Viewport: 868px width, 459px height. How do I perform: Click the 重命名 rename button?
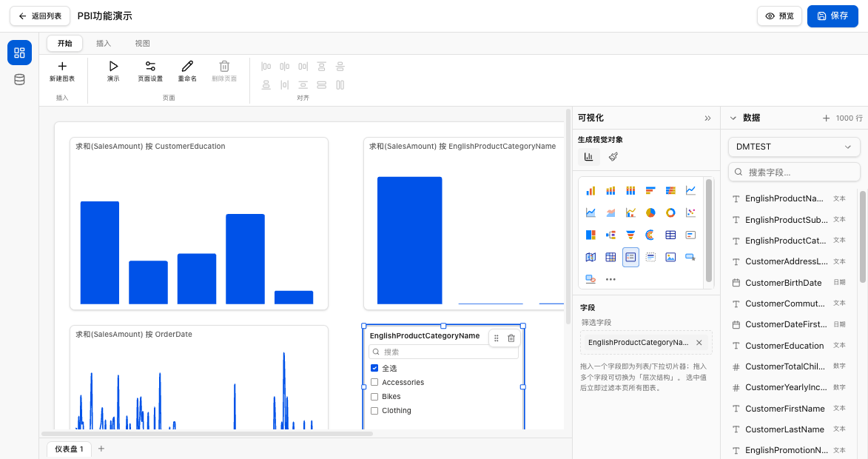tap(188, 71)
